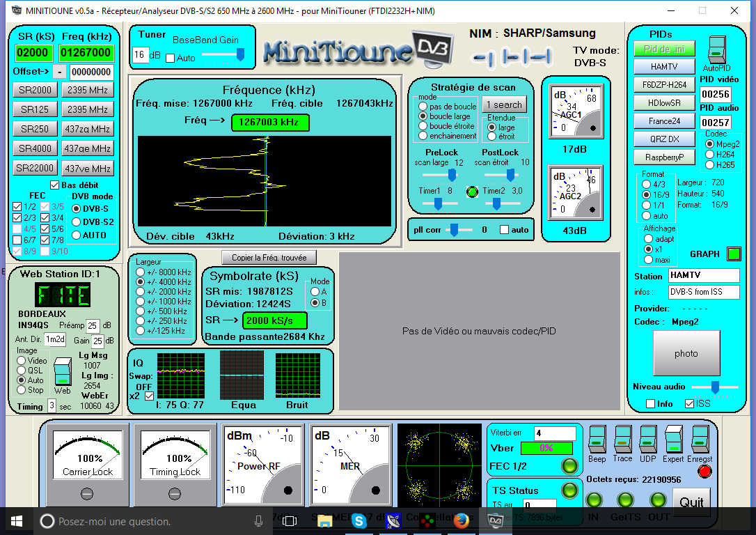This screenshot has width=756, height=535.
Task: Adjust Niveau audio slider
Action: click(716, 387)
